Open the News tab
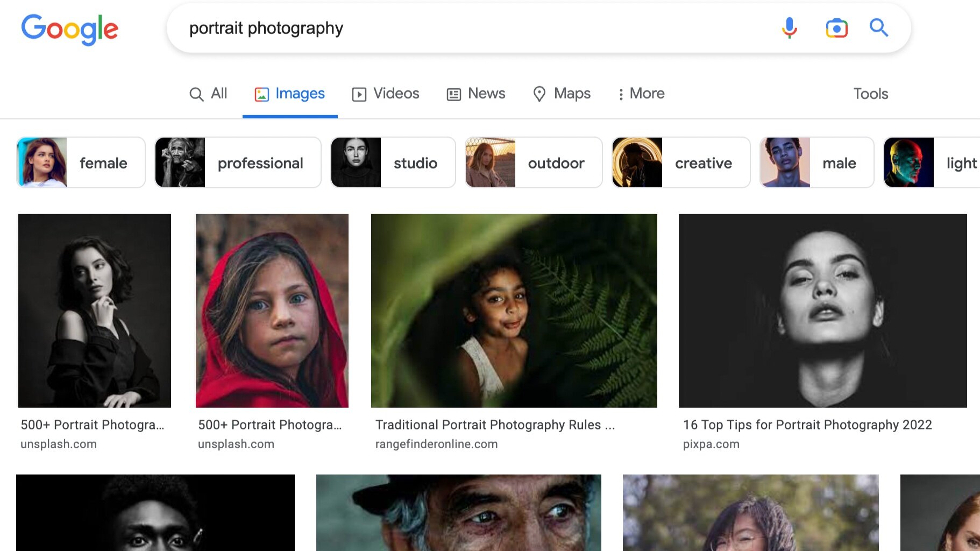The width and height of the screenshot is (980, 551). coord(476,94)
